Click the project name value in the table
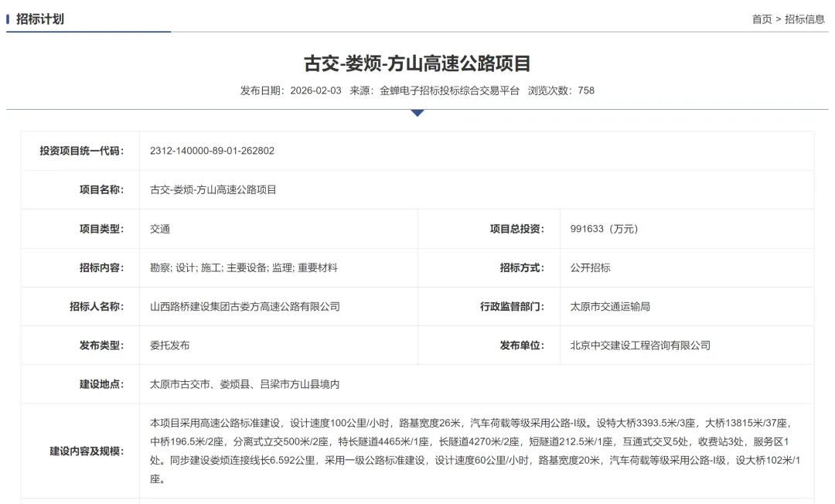 coord(213,189)
